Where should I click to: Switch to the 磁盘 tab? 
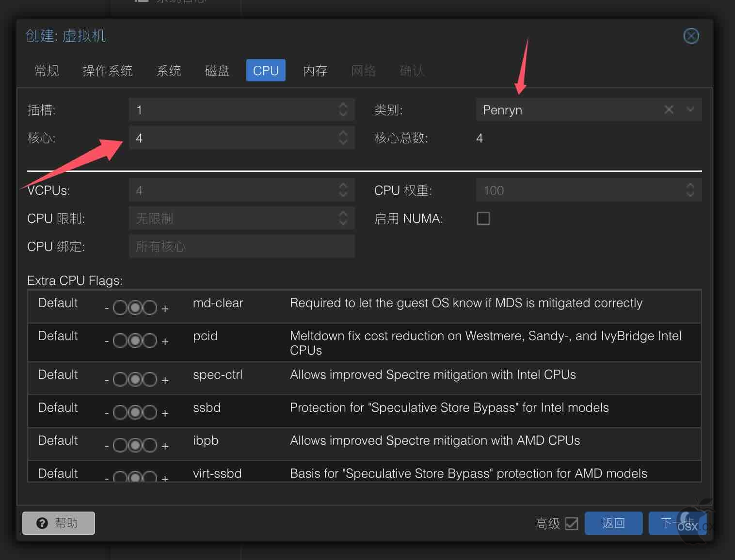[x=217, y=71]
